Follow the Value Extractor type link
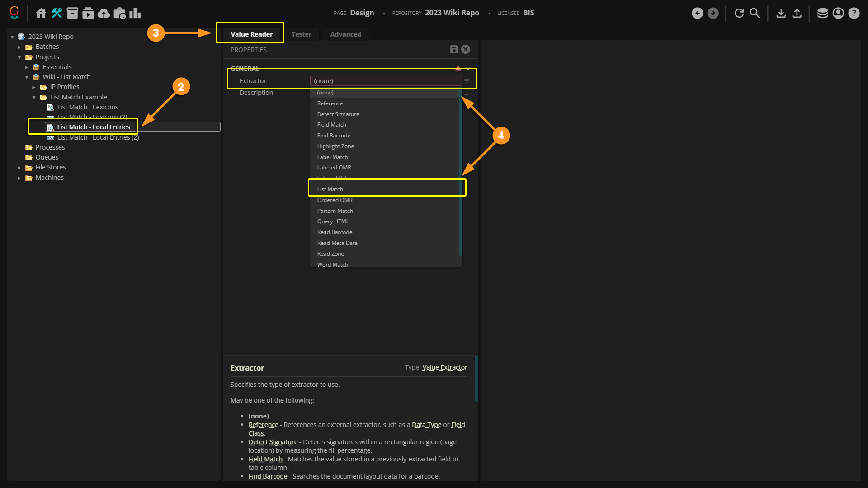 (444, 367)
